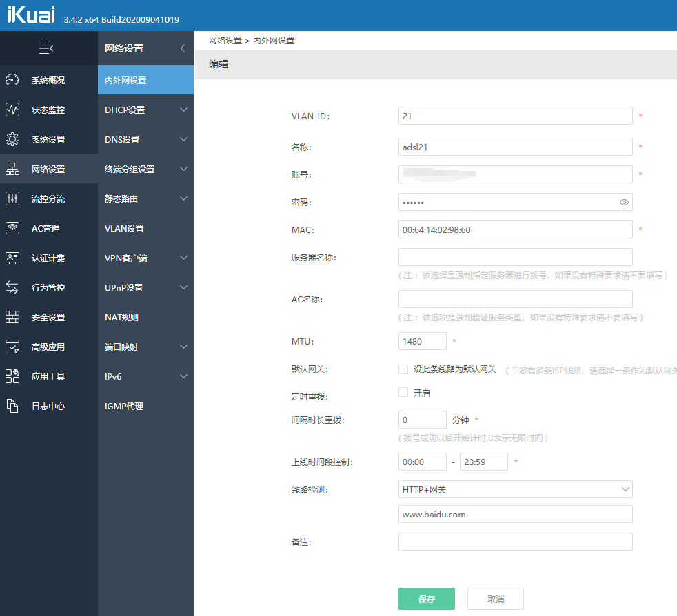Open UPnP设置 submenu label
Image resolution: width=677 pixels, height=616 pixels.
124,287
